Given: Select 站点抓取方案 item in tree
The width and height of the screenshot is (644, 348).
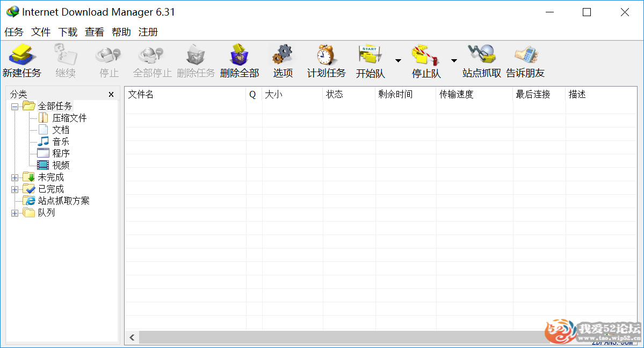Looking at the screenshot, I should (x=64, y=201).
